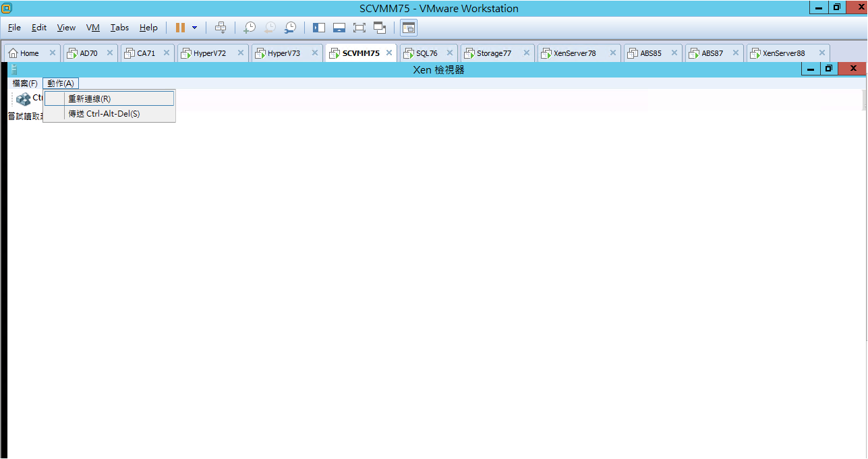Select the SCVMM75 tab
Screen dimensions: 868x459
click(x=361, y=53)
